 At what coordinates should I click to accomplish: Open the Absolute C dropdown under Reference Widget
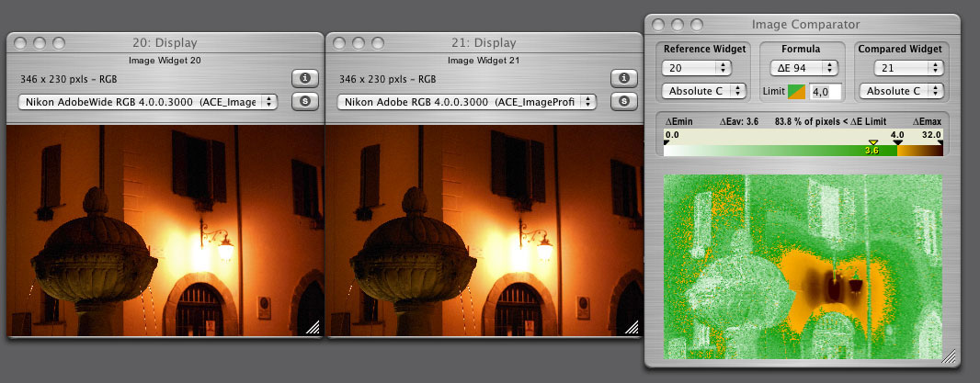pos(704,91)
